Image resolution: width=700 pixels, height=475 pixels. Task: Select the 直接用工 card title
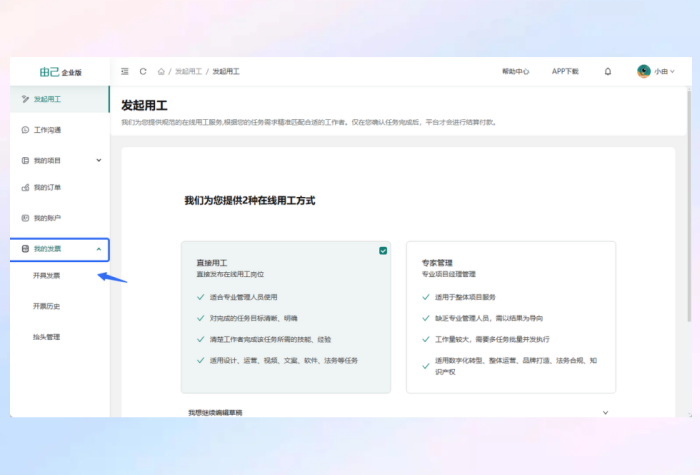click(212, 262)
